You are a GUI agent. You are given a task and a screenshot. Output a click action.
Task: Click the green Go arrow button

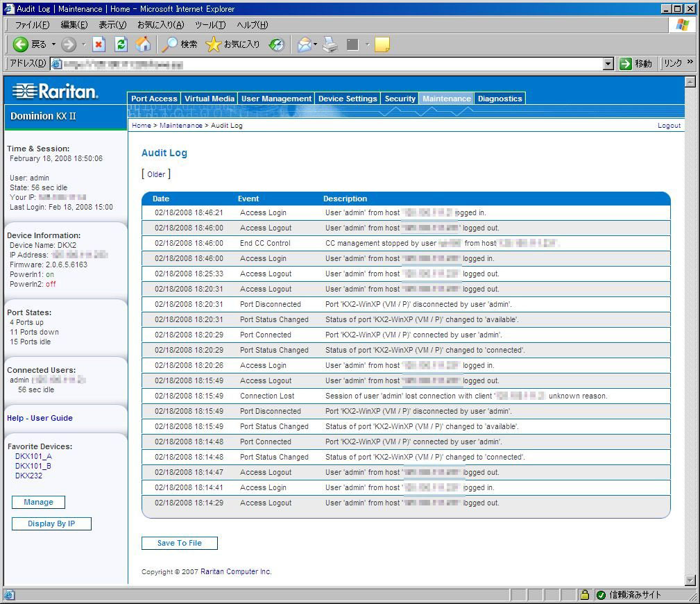[626, 63]
